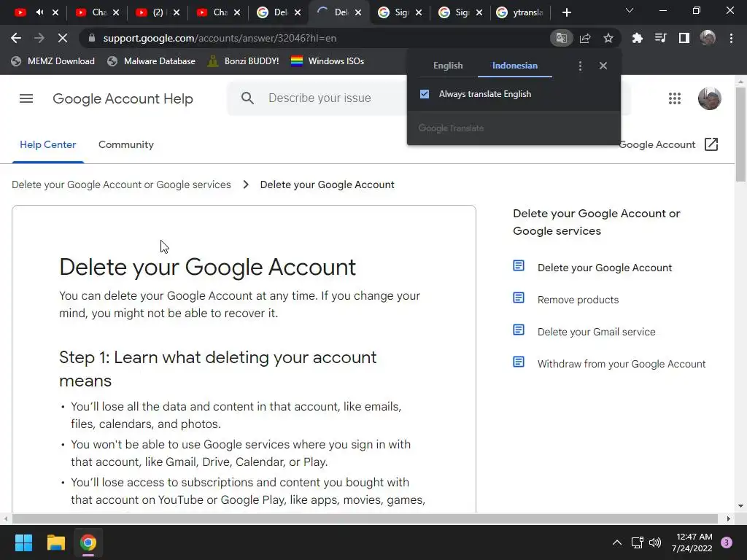Image resolution: width=747 pixels, height=560 pixels.
Task: Click the browser back arrow
Action: click(x=16, y=38)
